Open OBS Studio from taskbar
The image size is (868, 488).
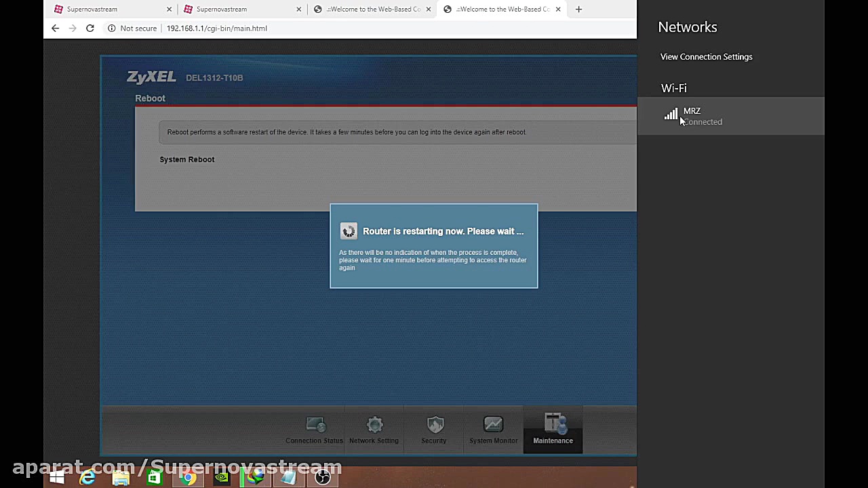[323, 478]
